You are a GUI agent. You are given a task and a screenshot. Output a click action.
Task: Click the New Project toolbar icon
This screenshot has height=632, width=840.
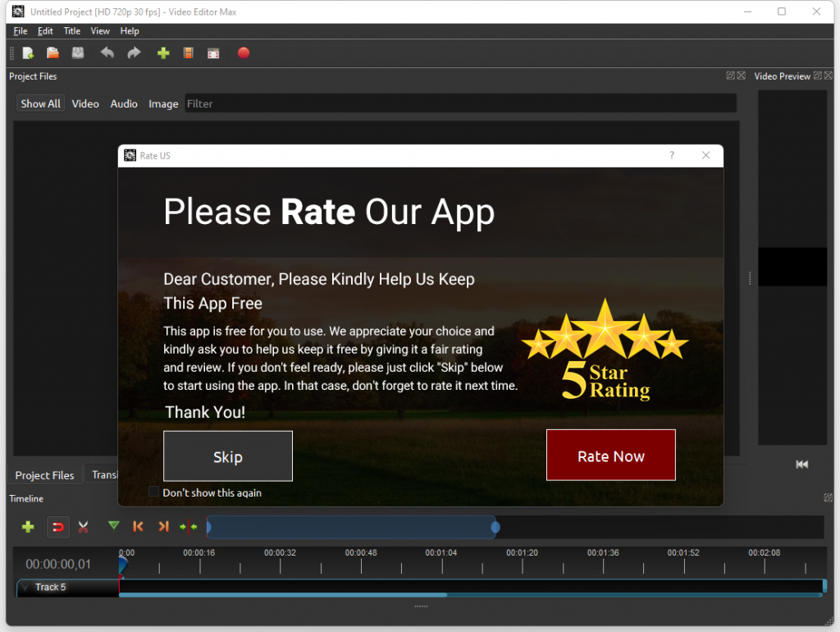(x=28, y=53)
